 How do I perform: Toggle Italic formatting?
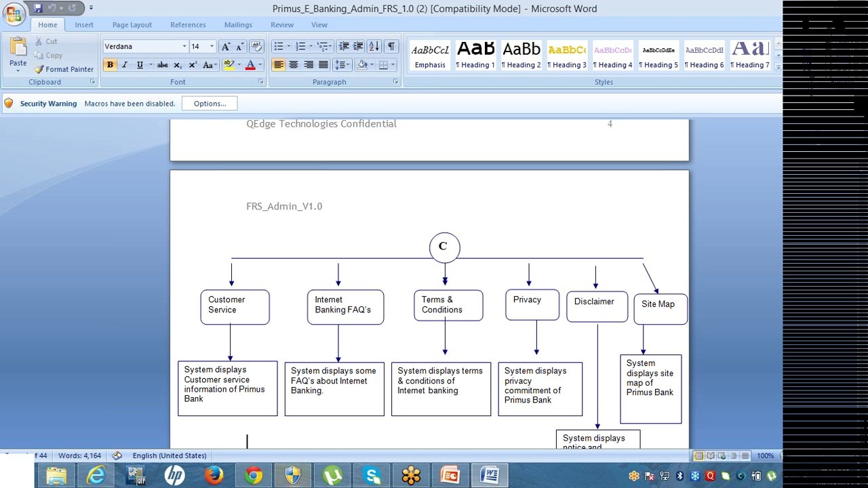tap(125, 64)
